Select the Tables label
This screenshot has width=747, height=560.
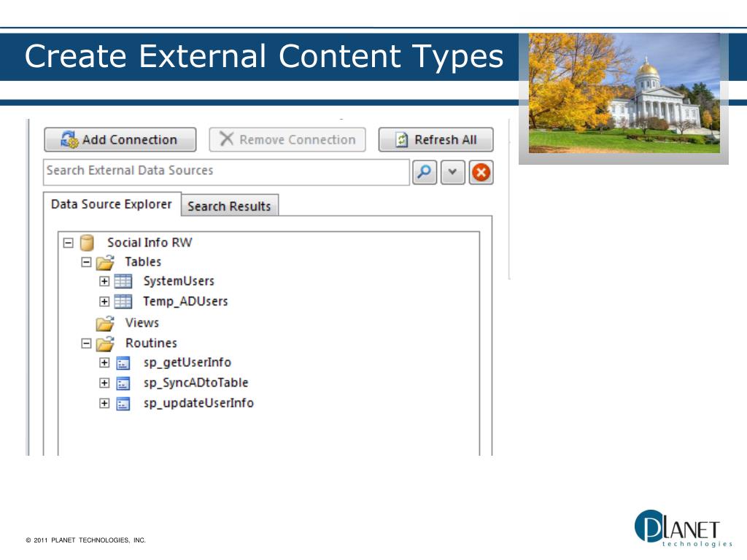(x=143, y=262)
